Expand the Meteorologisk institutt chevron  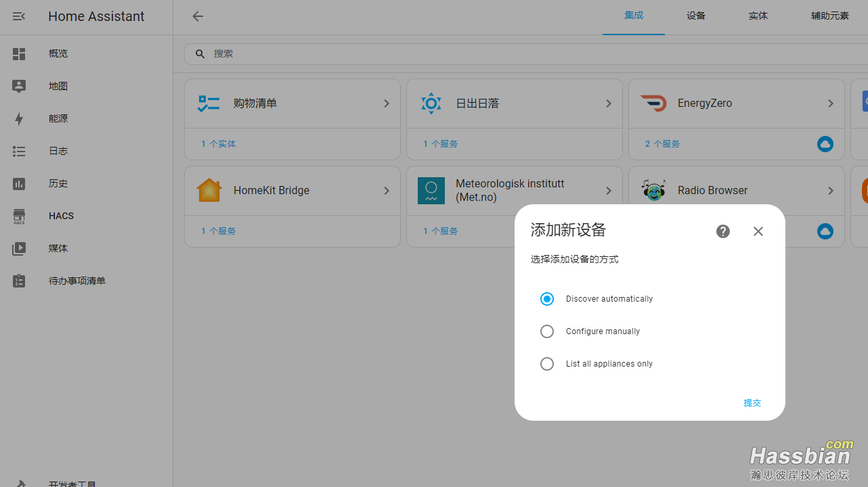pyautogui.click(x=609, y=191)
